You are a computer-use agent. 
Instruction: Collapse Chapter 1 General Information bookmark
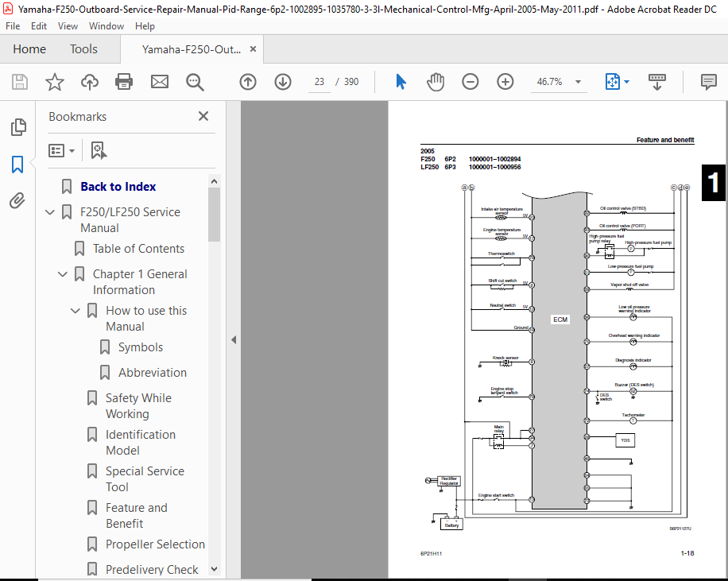pyautogui.click(x=63, y=274)
